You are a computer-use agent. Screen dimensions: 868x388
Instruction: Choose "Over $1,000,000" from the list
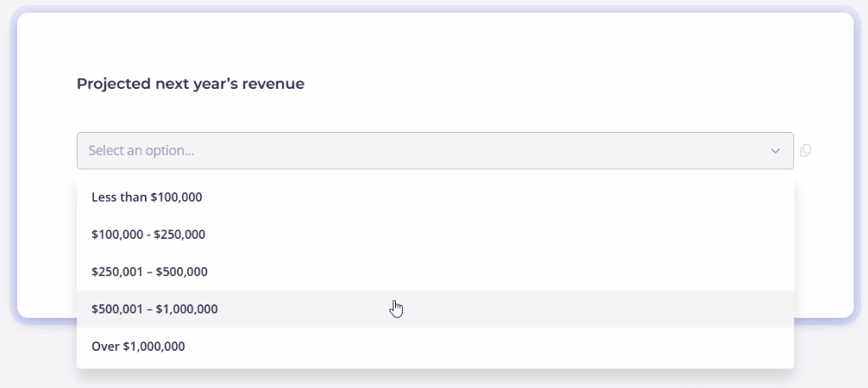[435, 346]
